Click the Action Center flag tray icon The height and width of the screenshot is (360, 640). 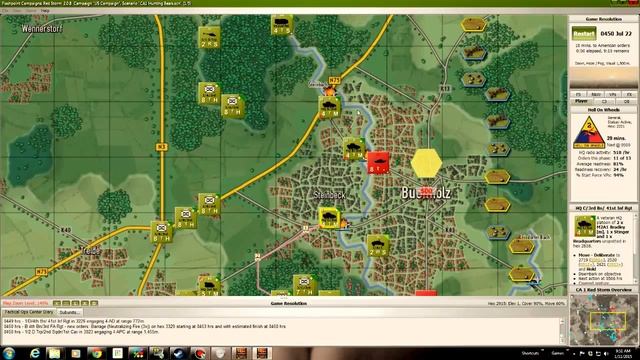(582, 353)
